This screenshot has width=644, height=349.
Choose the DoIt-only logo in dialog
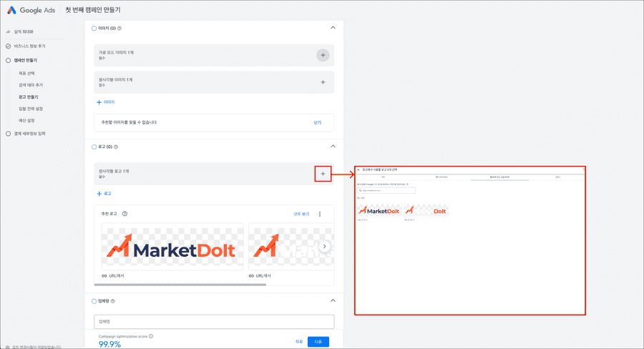coord(426,211)
